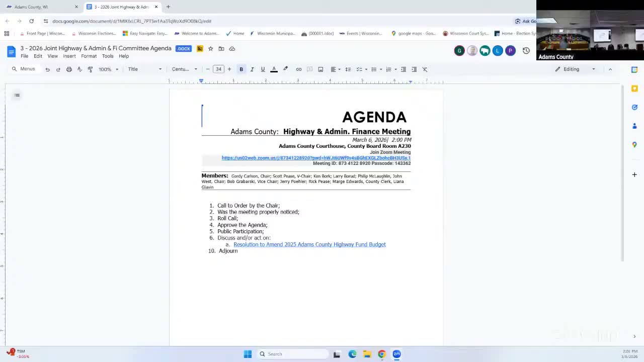The image size is (644, 362).
Task: Open the zoom level dropdown
Action: (108, 69)
